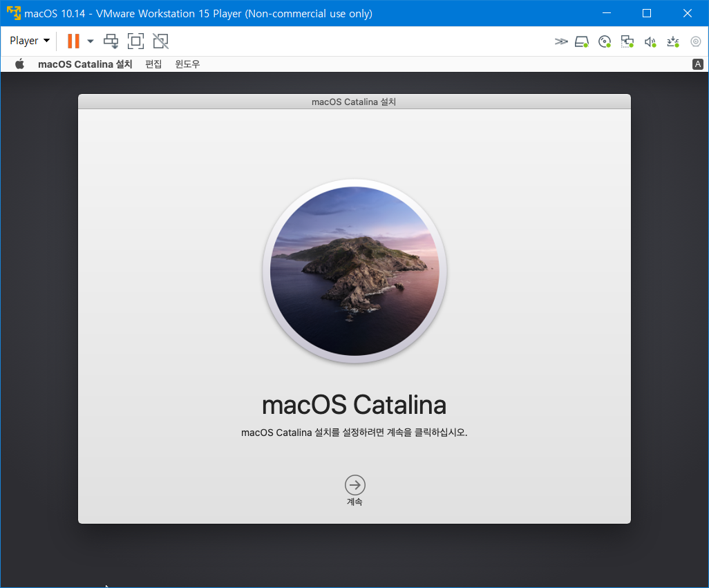
Task: Minimize the VMware Player window
Action: [607, 13]
